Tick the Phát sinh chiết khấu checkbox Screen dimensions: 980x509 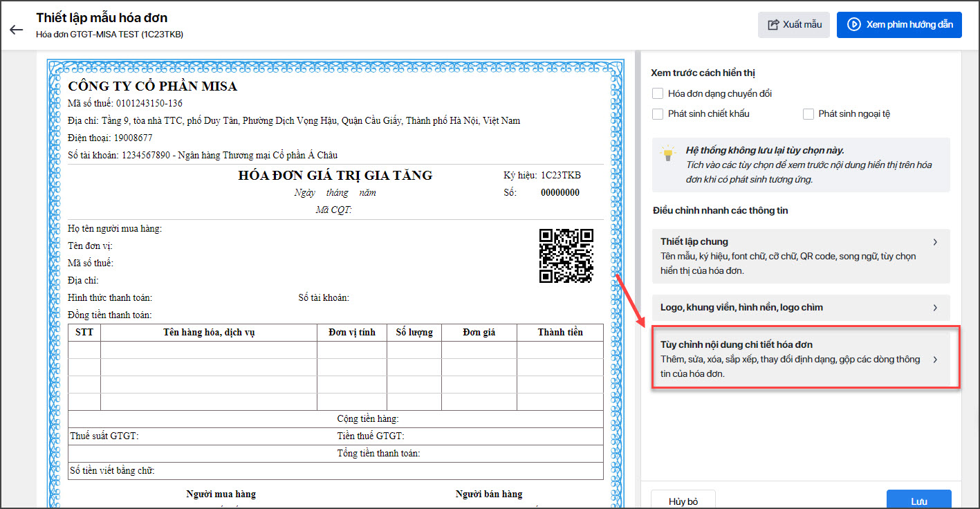tap(657, 113)
